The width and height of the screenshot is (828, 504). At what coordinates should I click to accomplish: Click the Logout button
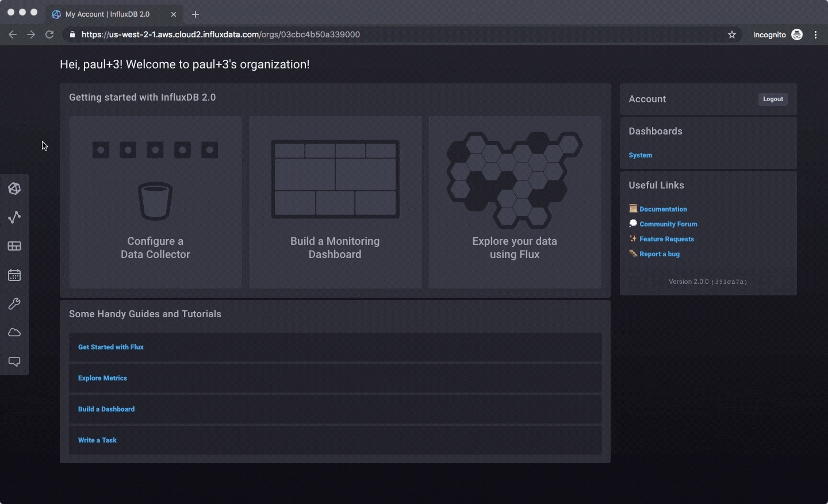point(773,99)
